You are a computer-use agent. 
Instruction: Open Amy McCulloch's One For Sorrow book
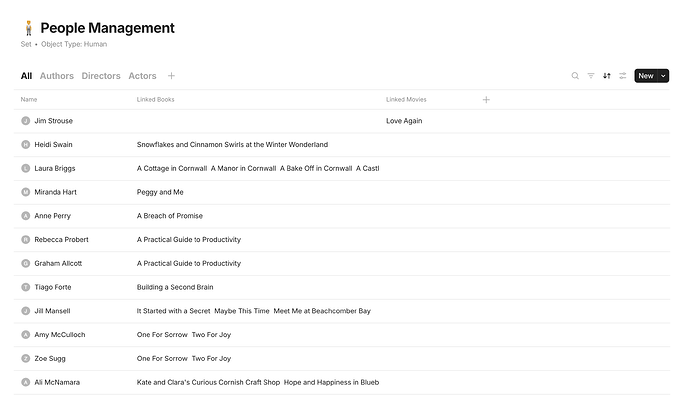click(162, 334)
